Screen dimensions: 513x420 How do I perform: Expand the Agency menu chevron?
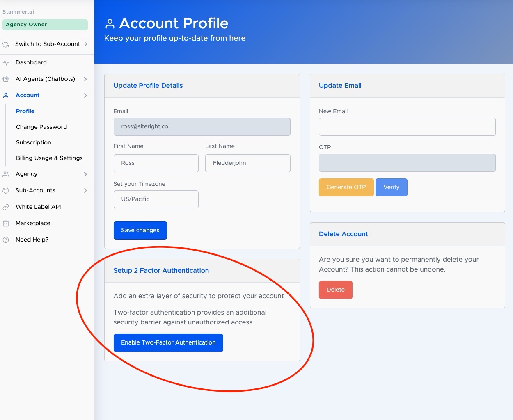point(85,174)
